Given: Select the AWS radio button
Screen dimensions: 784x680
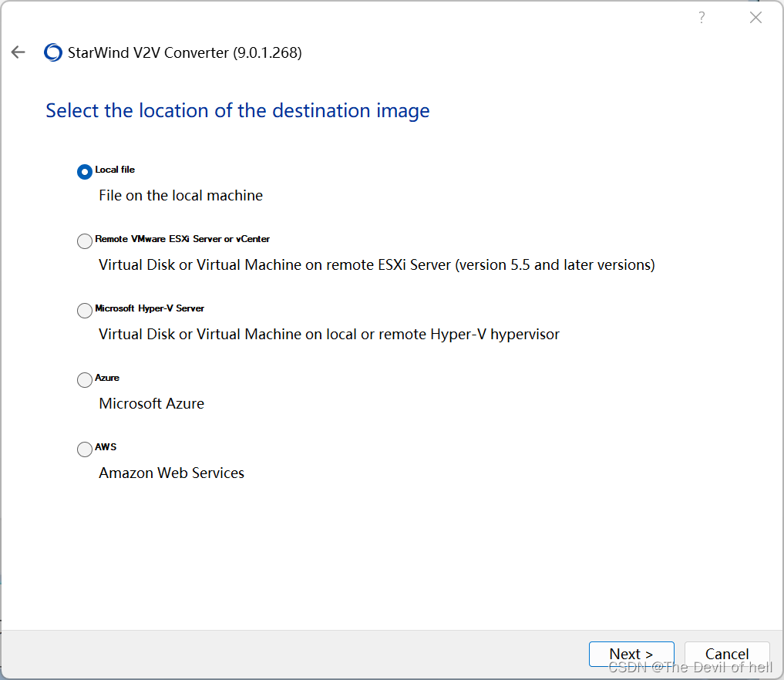Looking at the screenshot, I should 85,449.
